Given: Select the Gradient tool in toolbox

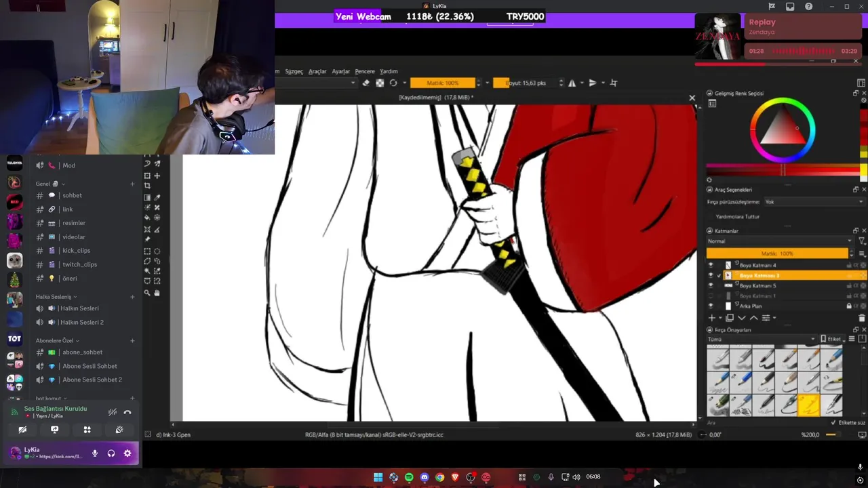Looking at the screenshot, I should (147, 197).
